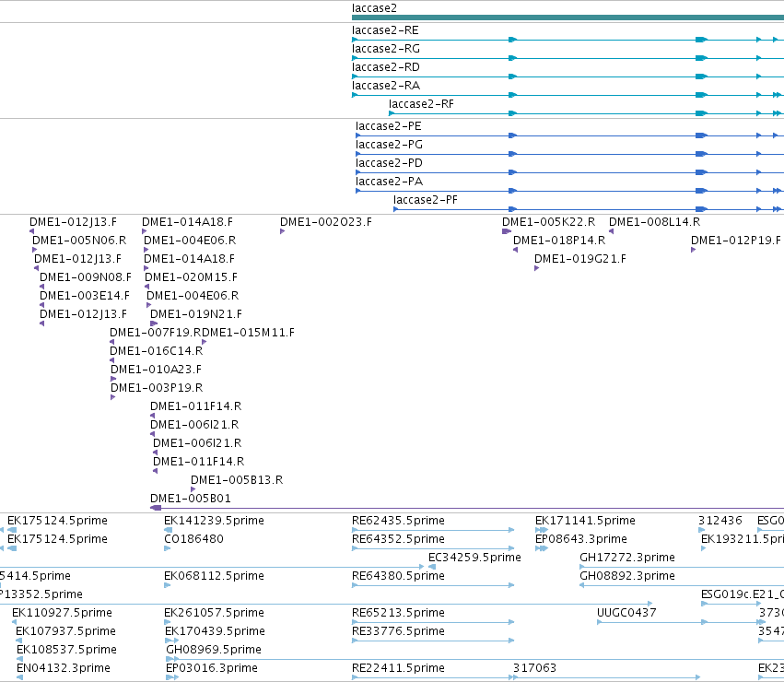Click the DME1-010A23.F feature label
Screen dimensions: 784x682
point(156,370)
